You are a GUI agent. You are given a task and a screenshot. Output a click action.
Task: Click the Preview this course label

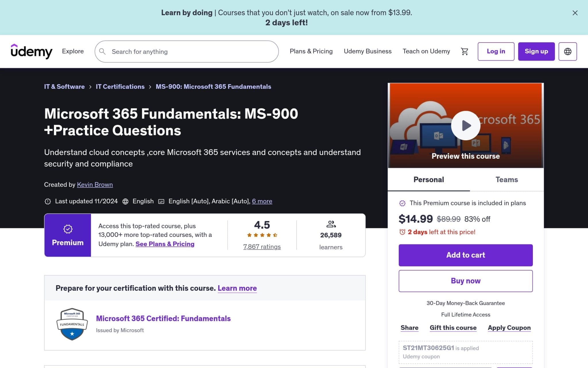coord(465,156)
